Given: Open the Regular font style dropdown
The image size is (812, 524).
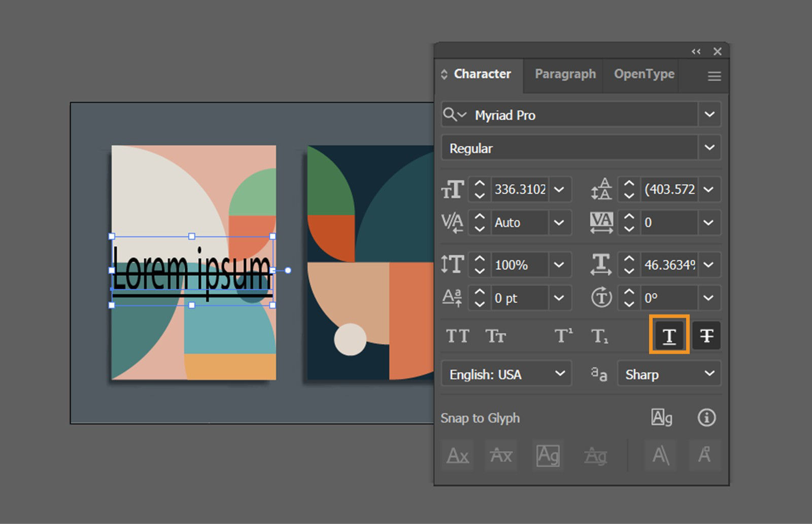Looking at the screenshot, I should [709, 148].
